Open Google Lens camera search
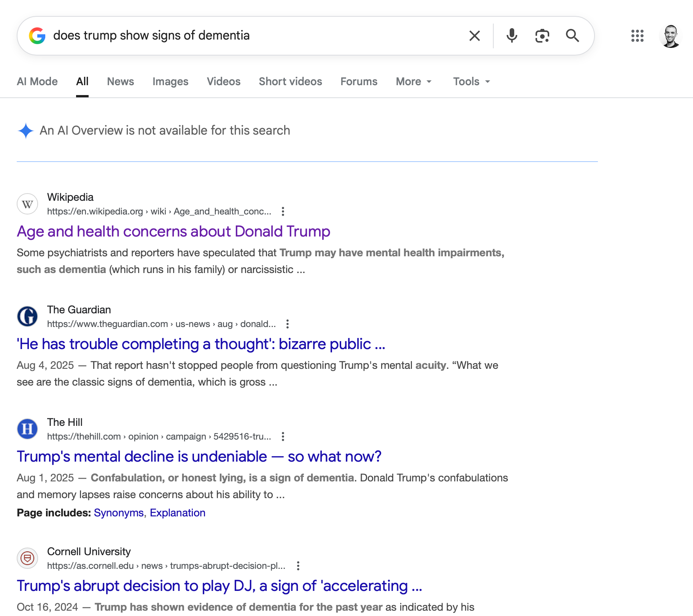The height and width of the screenshot is (616, 693). click(x=542, y=35)
